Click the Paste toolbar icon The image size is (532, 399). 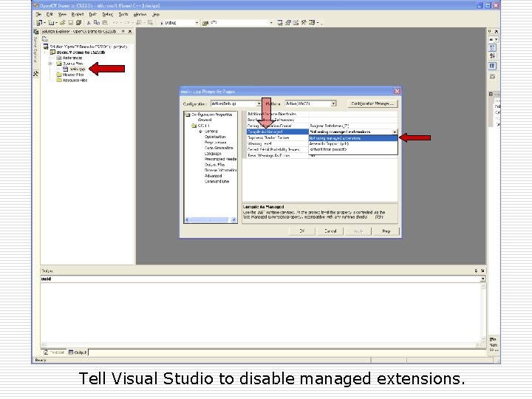105,23
